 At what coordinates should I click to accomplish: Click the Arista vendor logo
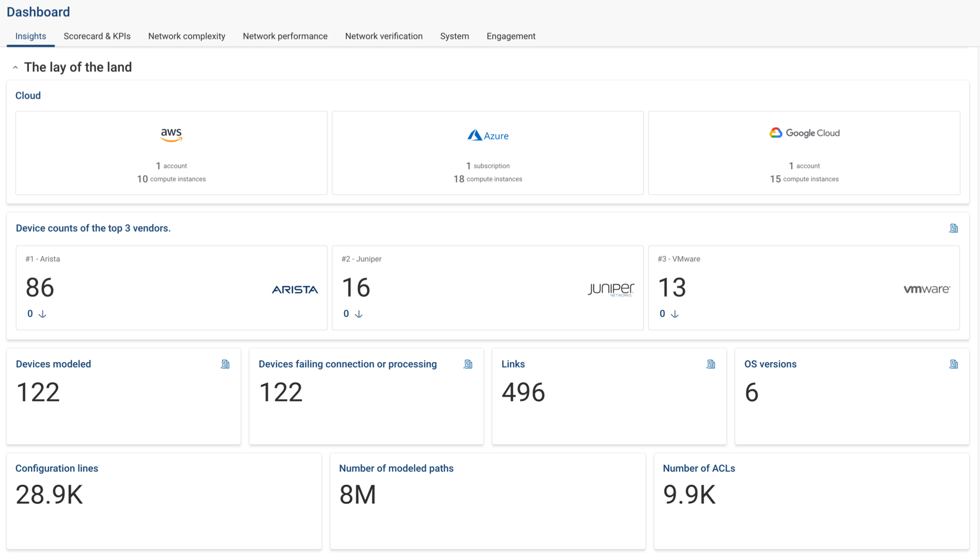[x=294, y=289]
